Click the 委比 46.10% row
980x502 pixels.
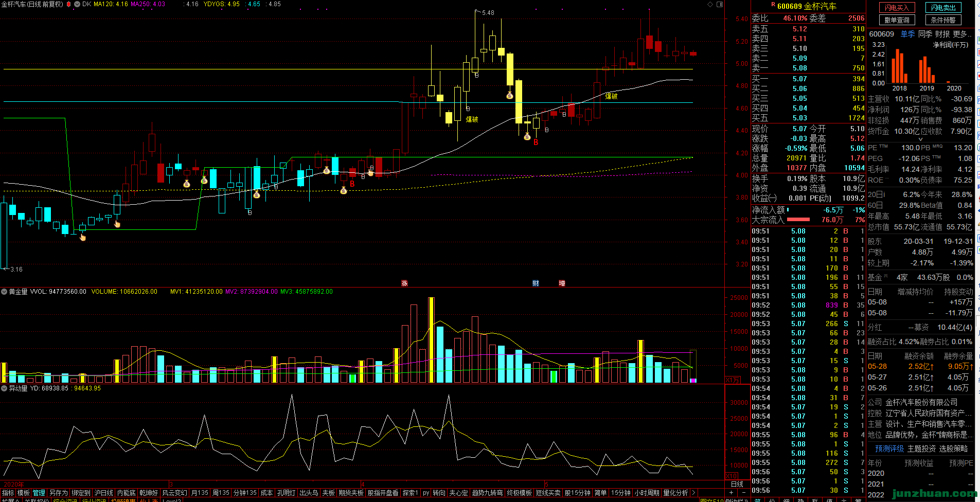[808, 18]
